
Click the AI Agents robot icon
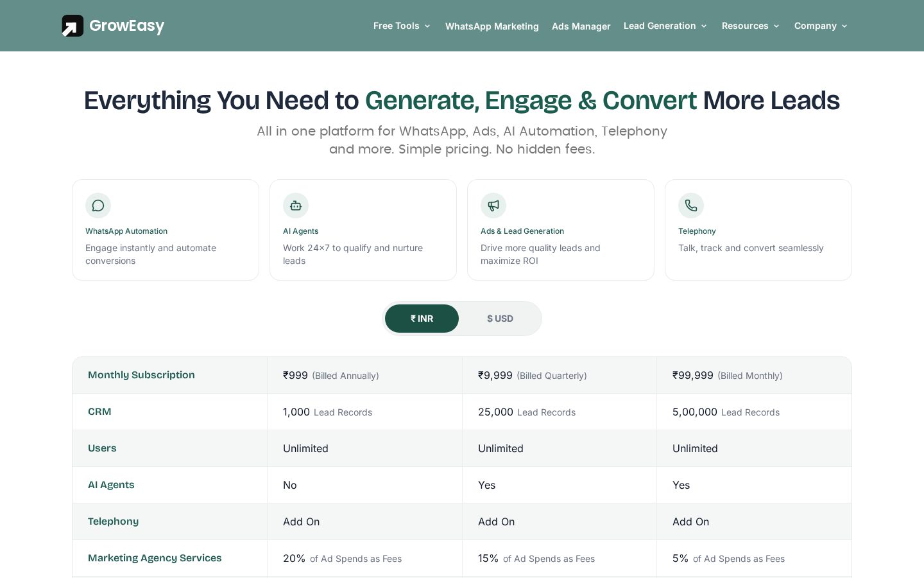point(296,206)
